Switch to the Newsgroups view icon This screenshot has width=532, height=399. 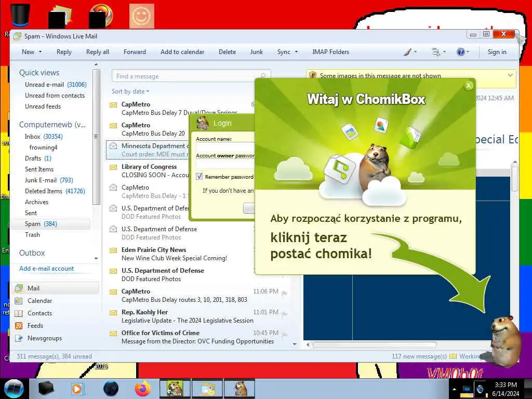(19, 338)
